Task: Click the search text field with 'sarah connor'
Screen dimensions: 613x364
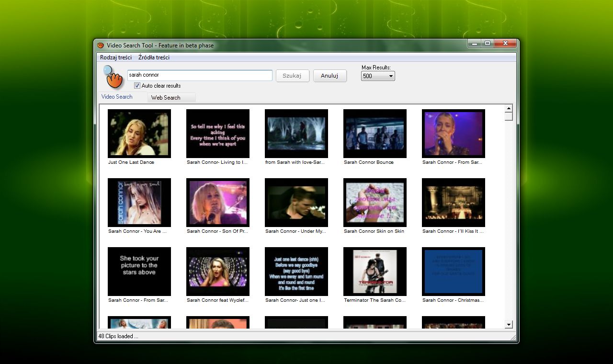Action: (x=200, y=75)
